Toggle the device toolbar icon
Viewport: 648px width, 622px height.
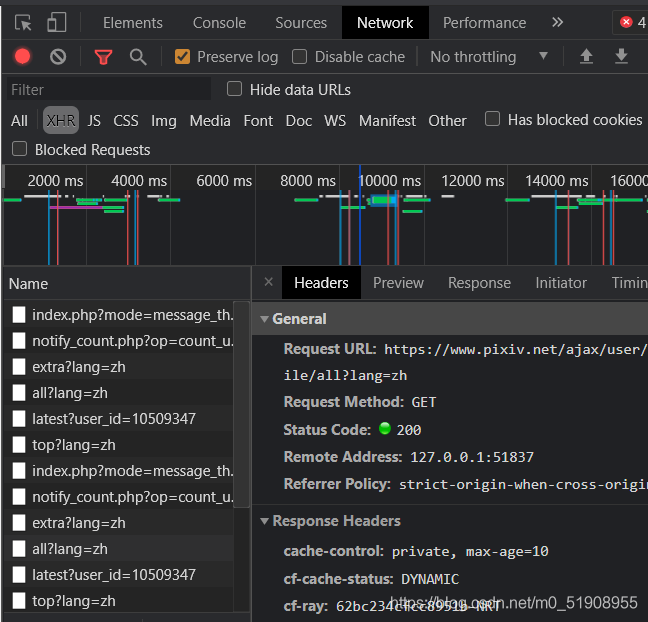[x=57, y=22]
